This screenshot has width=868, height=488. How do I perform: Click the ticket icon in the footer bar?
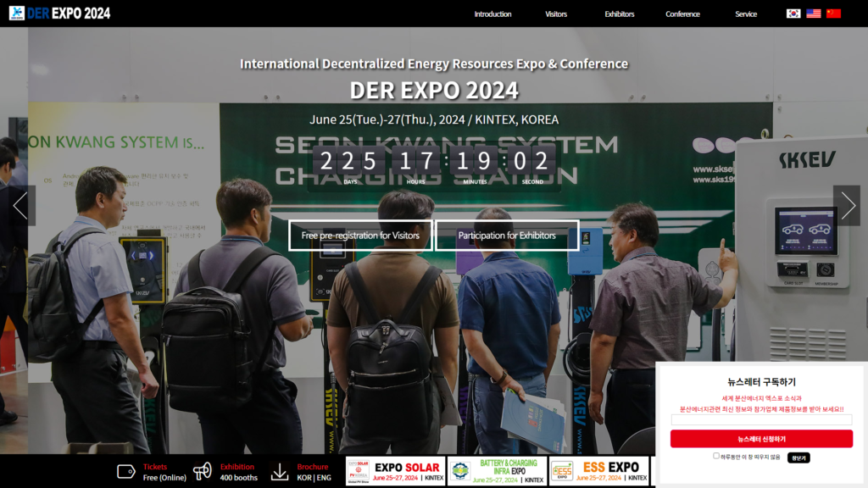click(126, 471)
